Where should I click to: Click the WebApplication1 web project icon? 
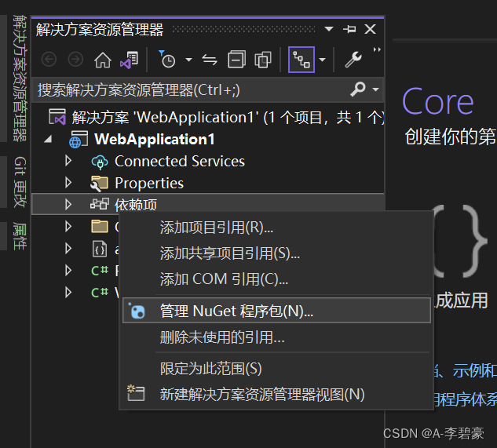point(78,140)
